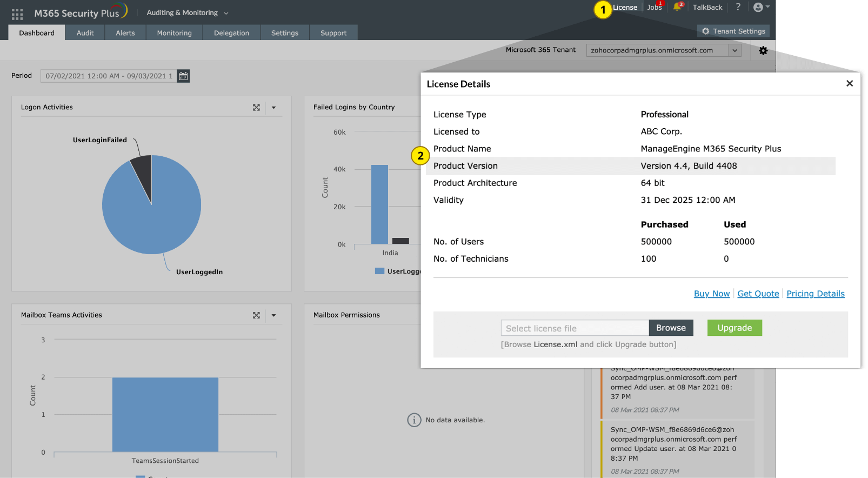868x478 pixels.
Task: Close the License Details dialog
Action: (850, 83)
